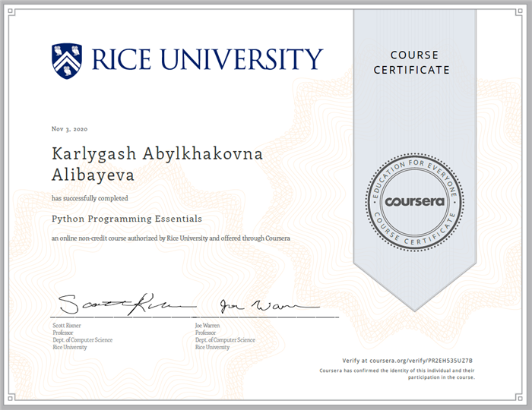The height and width of the screenshot is (410, 532).
Task: Click Joe Warren's handwritten signature
Action: click(258, 306)
